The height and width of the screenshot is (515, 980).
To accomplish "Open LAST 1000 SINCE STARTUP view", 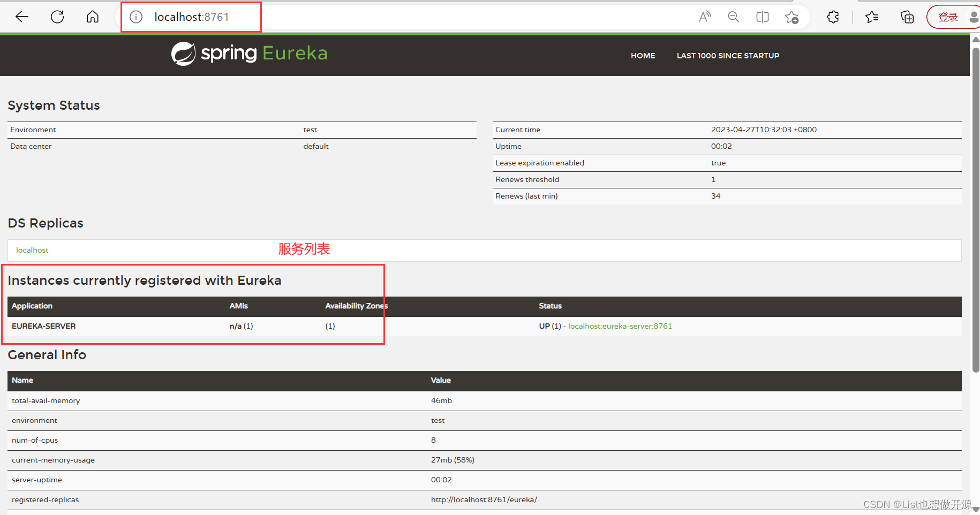I will (x=728, y=55).
